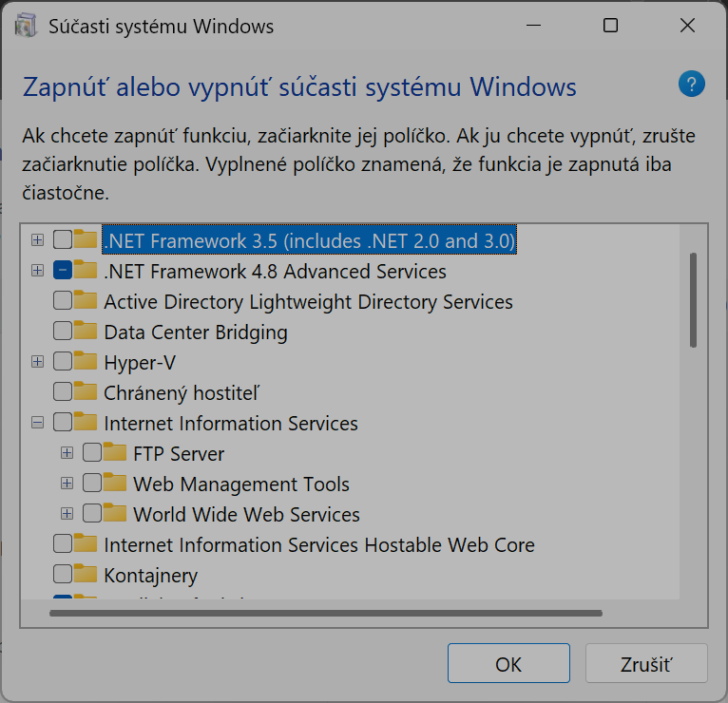Click the Web Management Tools folder icon

116,484
